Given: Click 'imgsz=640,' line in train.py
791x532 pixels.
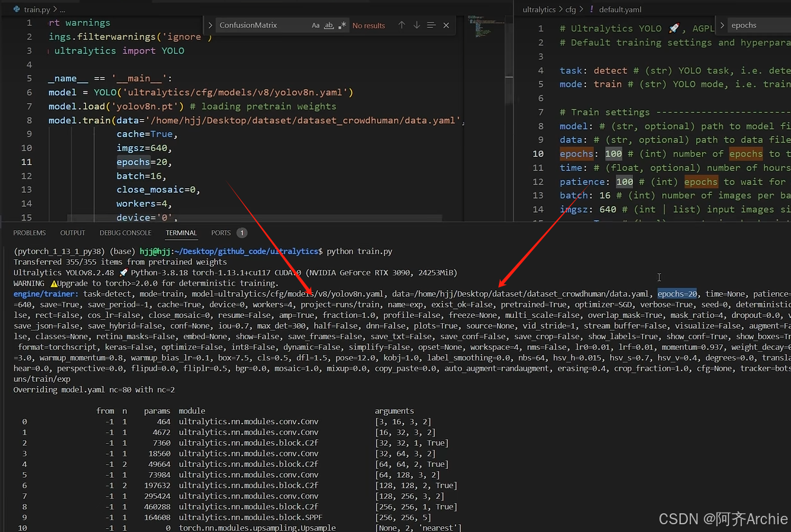Looking at the screenshot, I should [144, 148].
